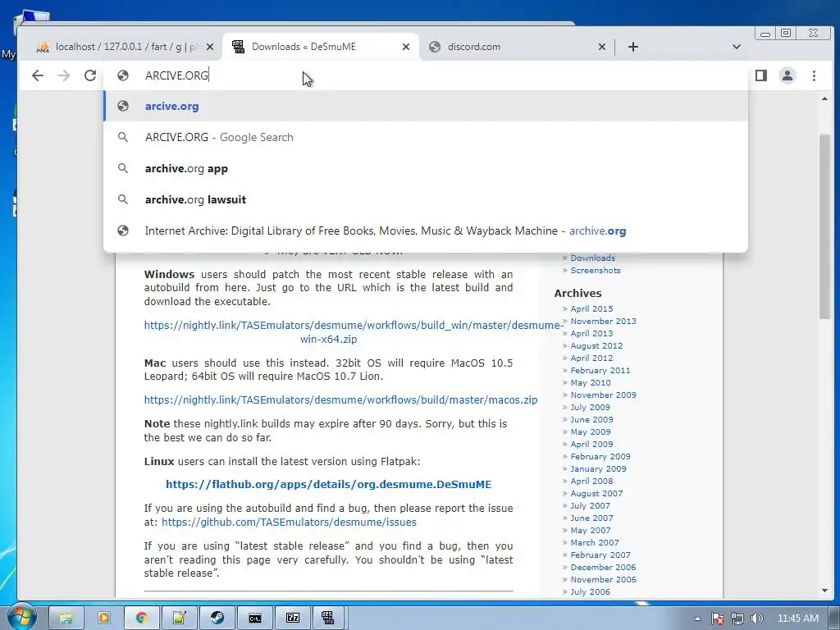Image resolution: width=840 pixels, height=630 pixels.
Task: Close the discord.com tab
Action: [x=601, y=47]
